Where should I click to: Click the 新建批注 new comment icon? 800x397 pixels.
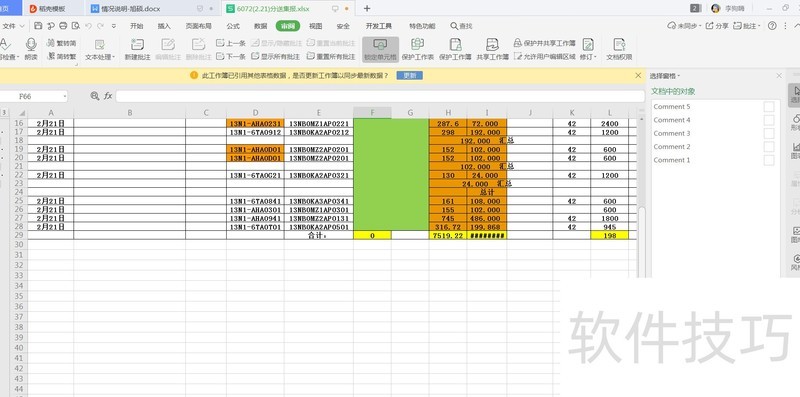click(x=137, y=44)
